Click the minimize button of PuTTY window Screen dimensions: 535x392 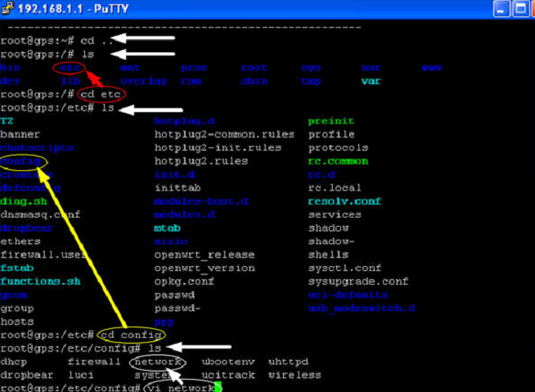(501, 8)
